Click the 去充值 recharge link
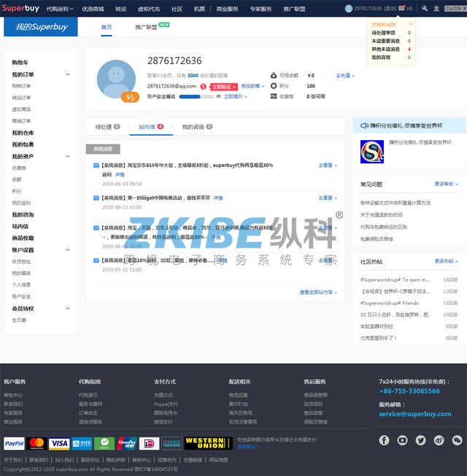The image size is (467, 476). 345,76
